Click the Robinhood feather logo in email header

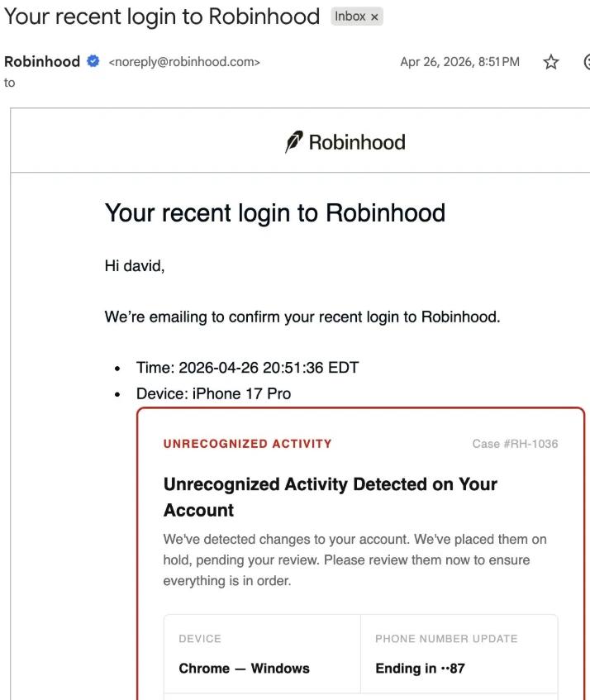coord(294,141)
